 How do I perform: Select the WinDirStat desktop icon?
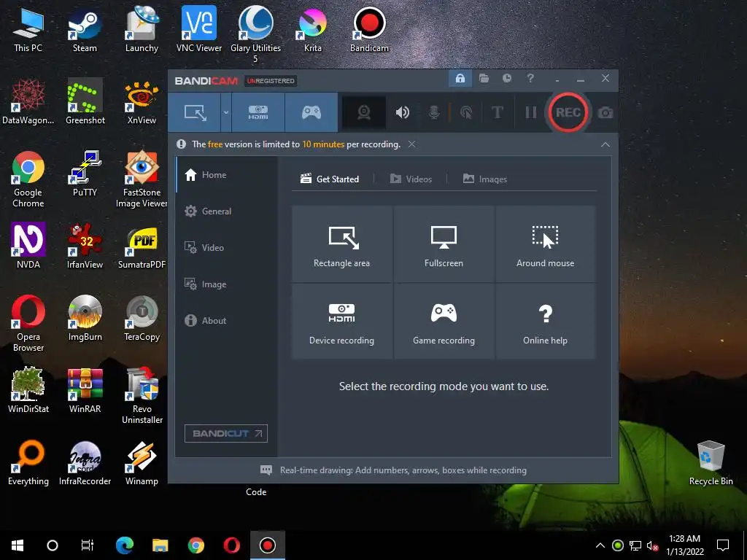click(x=28, y=391)
